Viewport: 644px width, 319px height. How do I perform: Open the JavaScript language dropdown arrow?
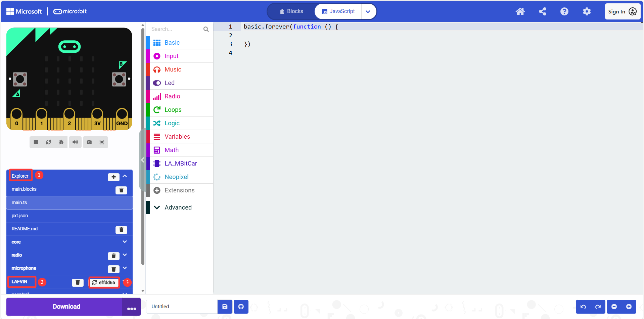(x=368, y=11)
